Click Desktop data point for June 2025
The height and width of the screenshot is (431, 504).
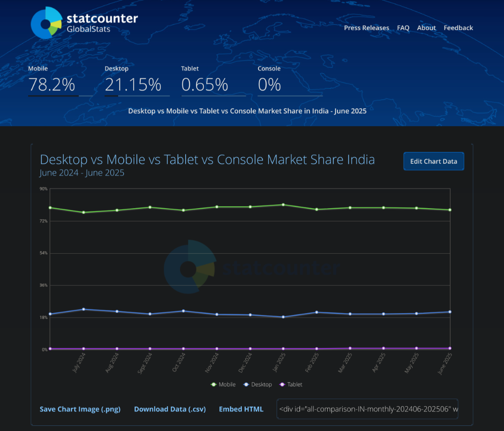450,312
